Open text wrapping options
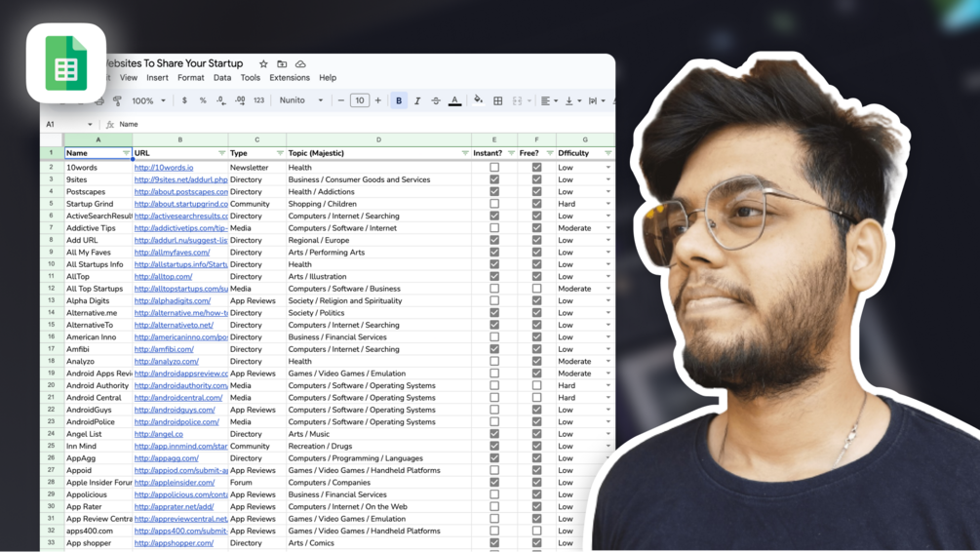 pos(596,100)
